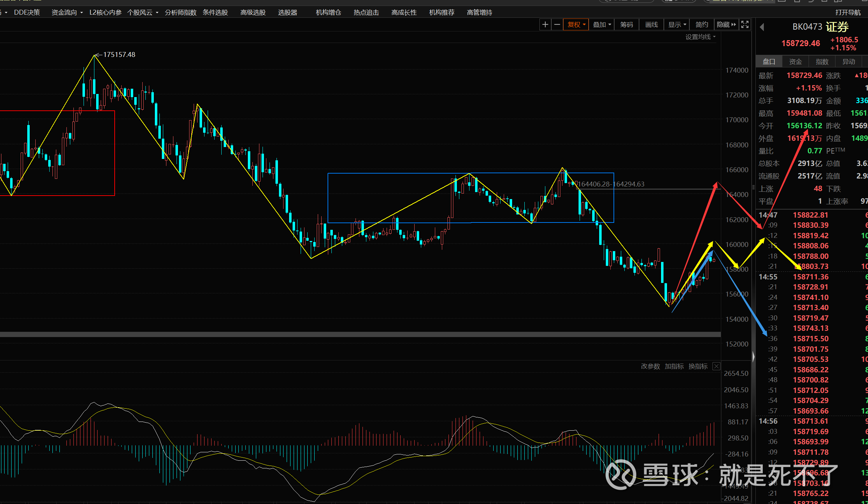The width and height of the screenshot is (868, 504).
Task: Click 打开导航 link
Action: tap(848, 13)
